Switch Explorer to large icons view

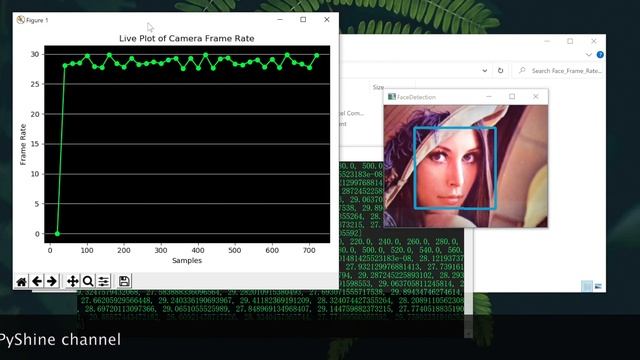click(x=598, y=286)
